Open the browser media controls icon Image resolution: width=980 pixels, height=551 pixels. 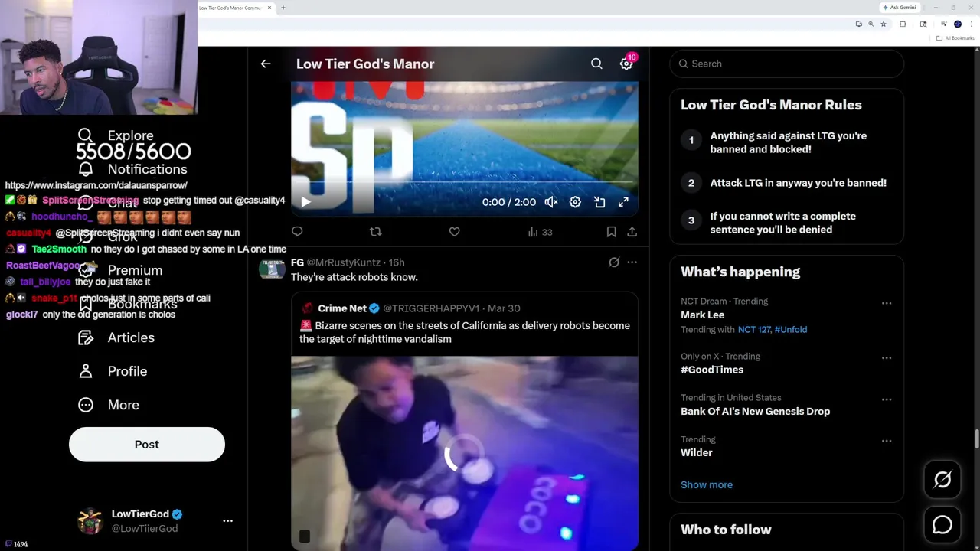943,24
